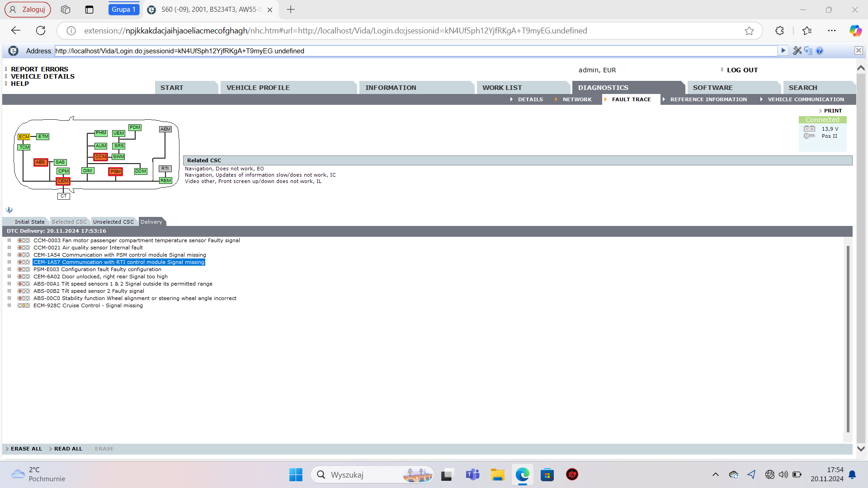Click the PSM module in vehicle diagram

[116, 172]
